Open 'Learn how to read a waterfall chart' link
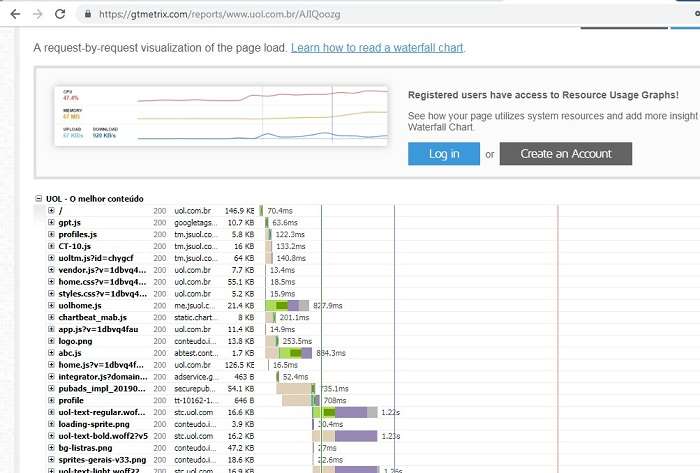The width and height of the screenshot is (700, 473). tap(377, 48)
